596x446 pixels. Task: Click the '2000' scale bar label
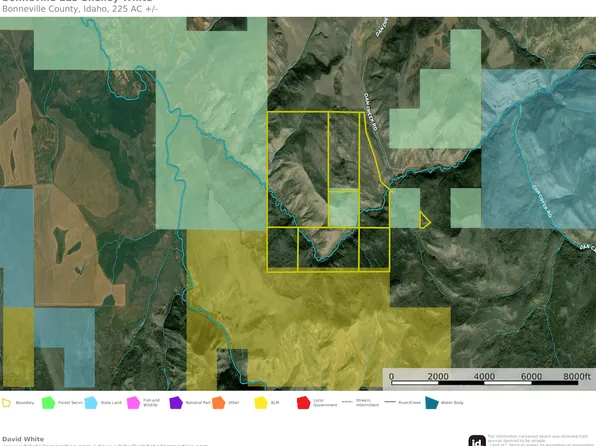(x=438, y=376)
